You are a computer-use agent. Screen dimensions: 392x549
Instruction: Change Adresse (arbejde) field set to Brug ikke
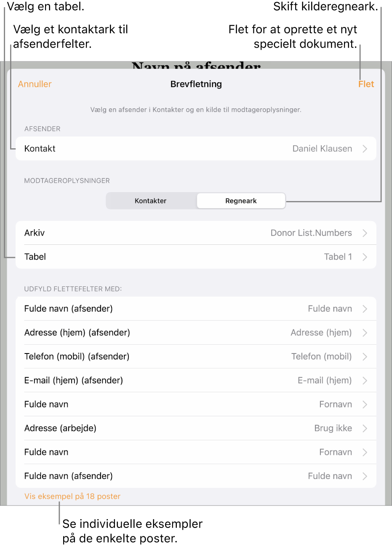point(196,428)
